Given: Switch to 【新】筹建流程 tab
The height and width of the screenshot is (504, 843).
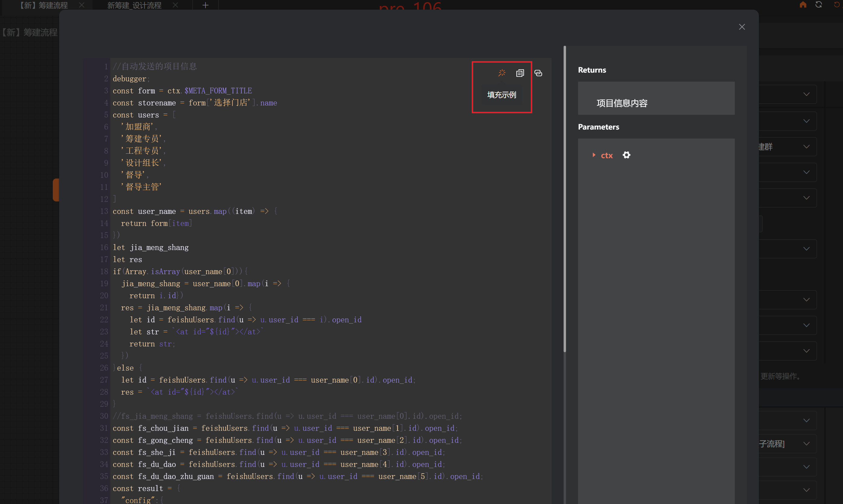Looking at the screenshot, I should click(43, 5).
